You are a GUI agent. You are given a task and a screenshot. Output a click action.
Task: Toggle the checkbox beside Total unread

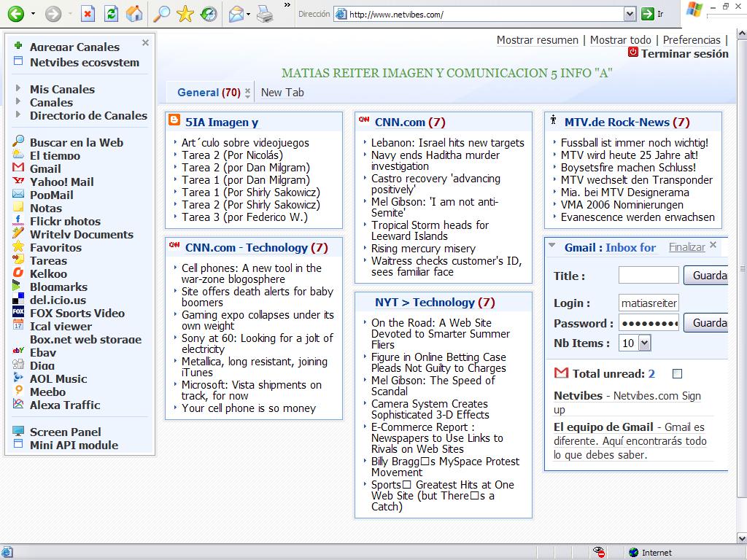[677, 374]
